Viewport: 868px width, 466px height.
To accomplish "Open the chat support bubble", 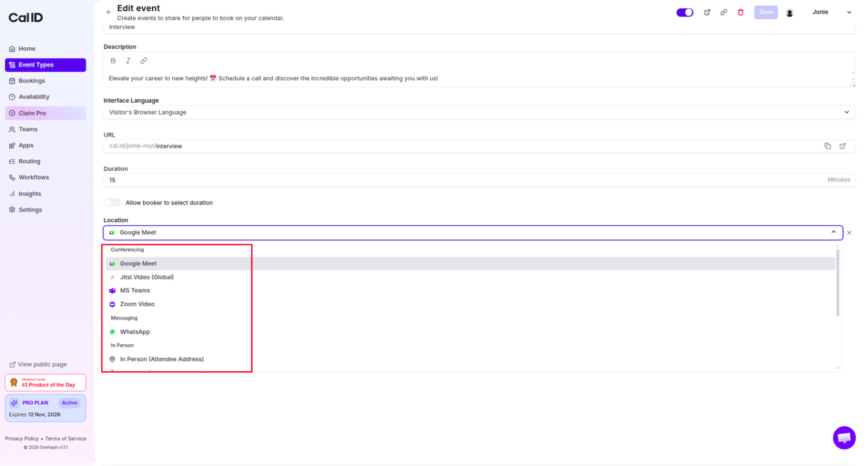I will pos(844,438).
